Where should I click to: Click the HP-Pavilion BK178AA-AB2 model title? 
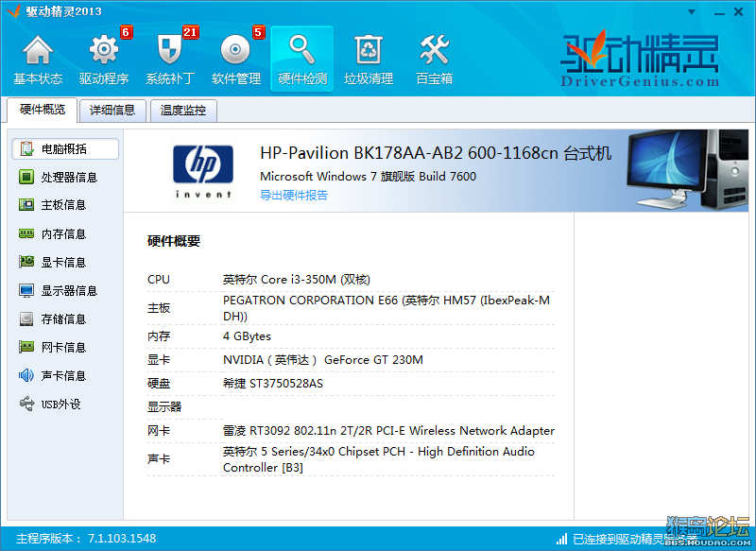(x=436, y=153)
